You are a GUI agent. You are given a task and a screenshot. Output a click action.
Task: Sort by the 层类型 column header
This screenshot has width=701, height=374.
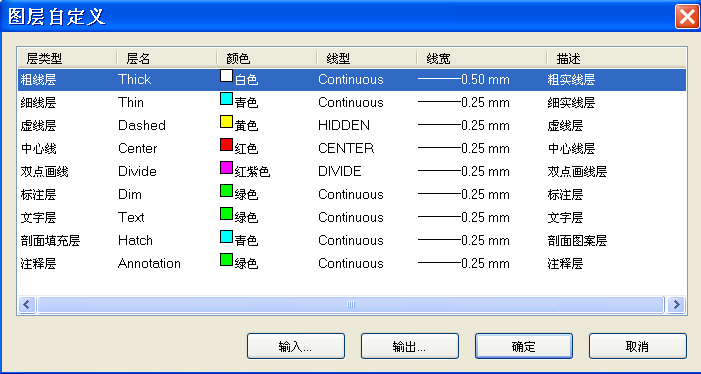[x=68, y=58]
